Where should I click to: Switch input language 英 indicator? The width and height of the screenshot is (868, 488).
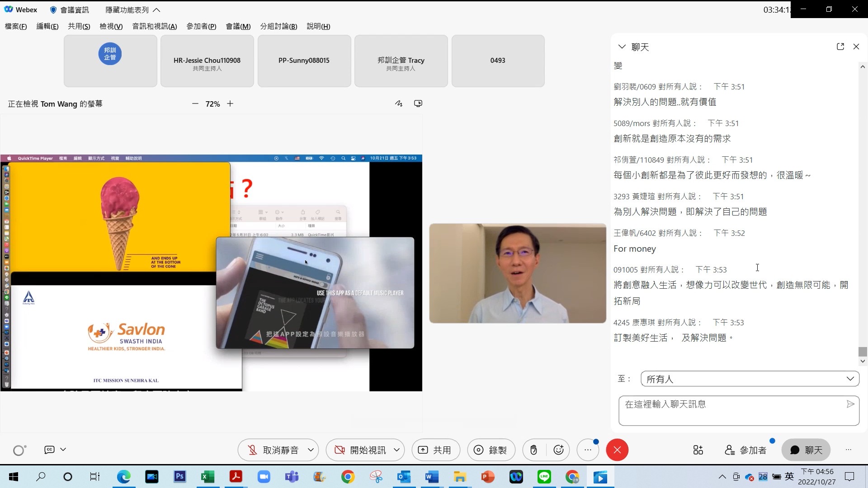[x=789, y=476]
